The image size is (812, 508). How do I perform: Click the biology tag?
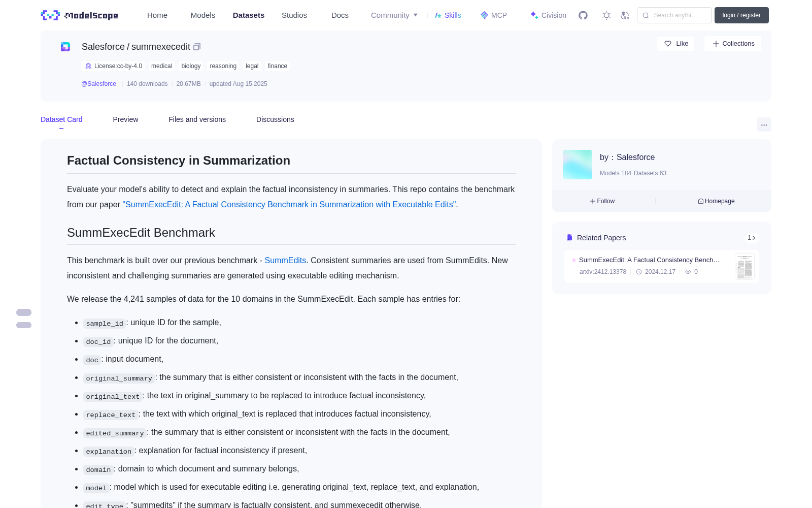tap(191, 66)
